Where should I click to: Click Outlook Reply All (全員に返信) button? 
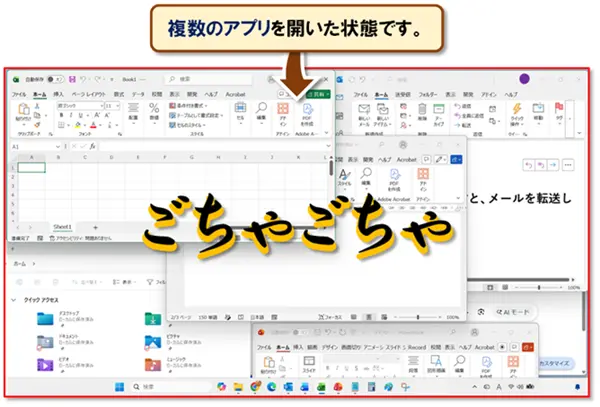click(x=469, y=116)
